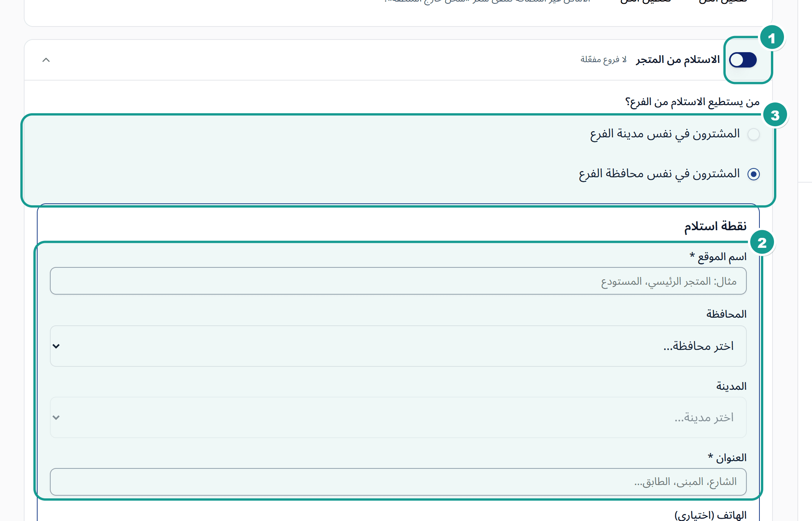
Task: Click the لا فروع مفعّلة status text
Action: [603, 59]
